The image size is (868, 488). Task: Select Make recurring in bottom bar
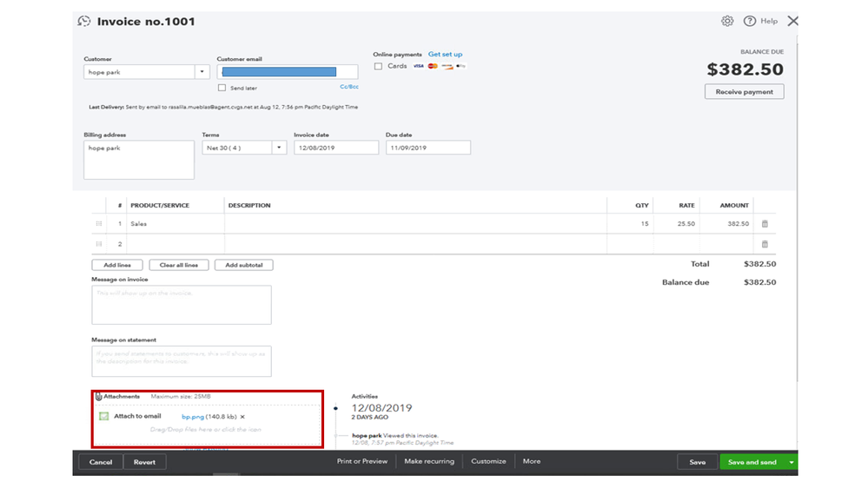pos(429,461)
